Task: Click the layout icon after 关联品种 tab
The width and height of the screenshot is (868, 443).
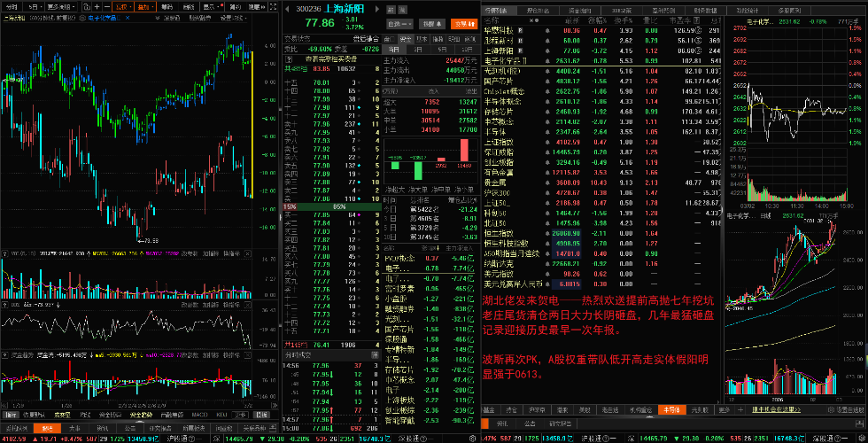Action: [273, 428]
